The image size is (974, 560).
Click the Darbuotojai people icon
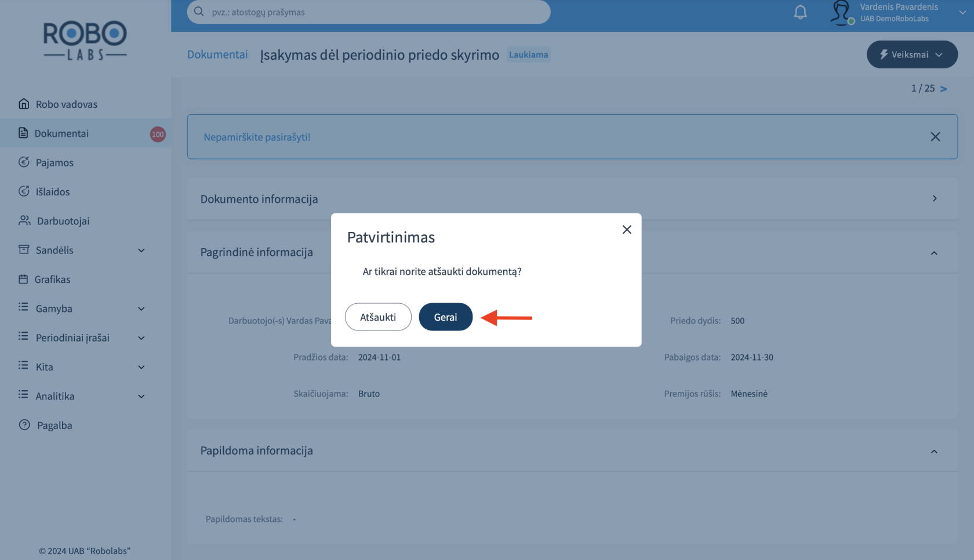coord(24,220)
